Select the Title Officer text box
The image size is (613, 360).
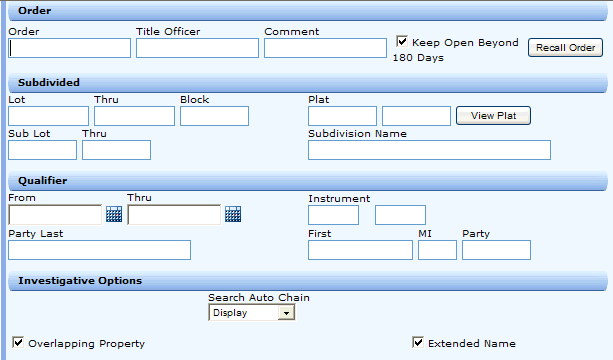tap(197, 48)
